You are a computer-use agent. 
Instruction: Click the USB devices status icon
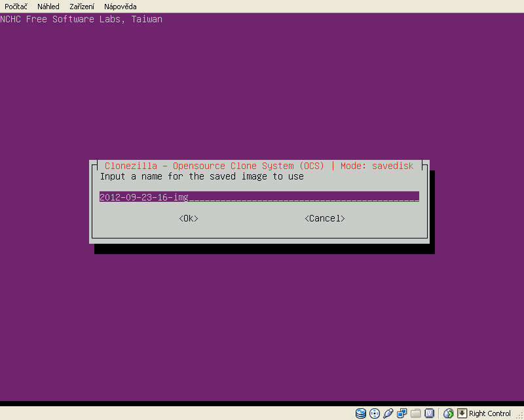click(388, 413)
